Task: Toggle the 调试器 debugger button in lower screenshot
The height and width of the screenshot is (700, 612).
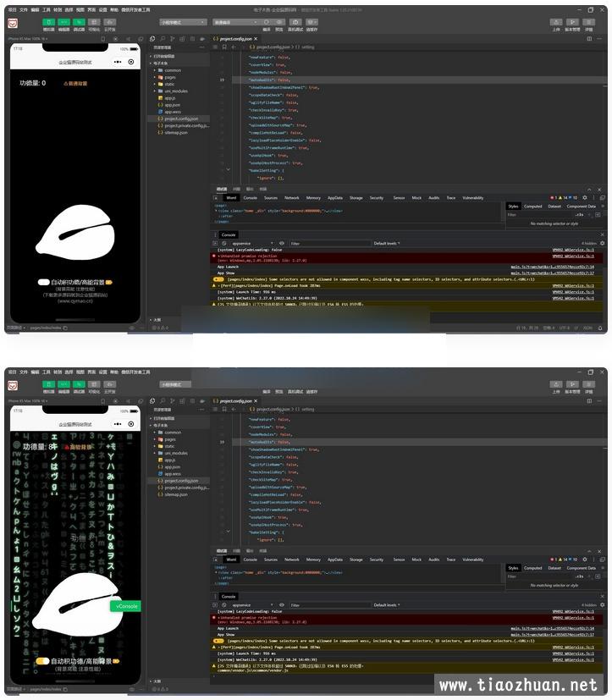Action: (x=79, y=384)
